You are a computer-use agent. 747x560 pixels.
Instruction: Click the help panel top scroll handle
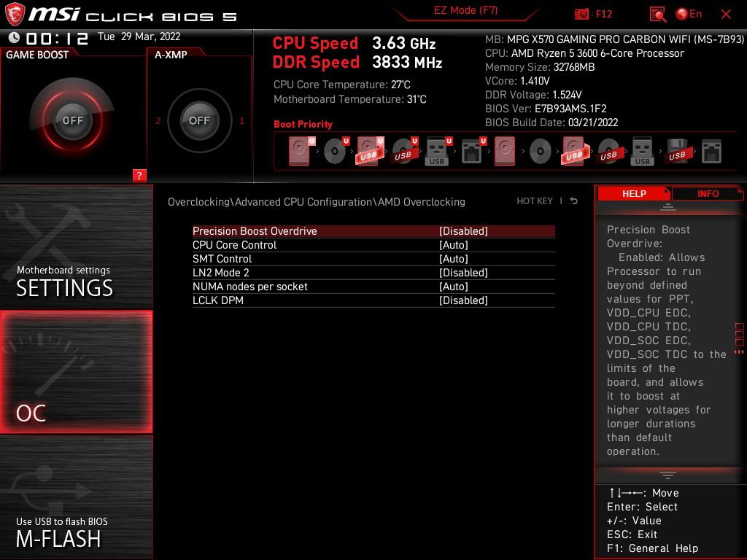tap(668, 207)
